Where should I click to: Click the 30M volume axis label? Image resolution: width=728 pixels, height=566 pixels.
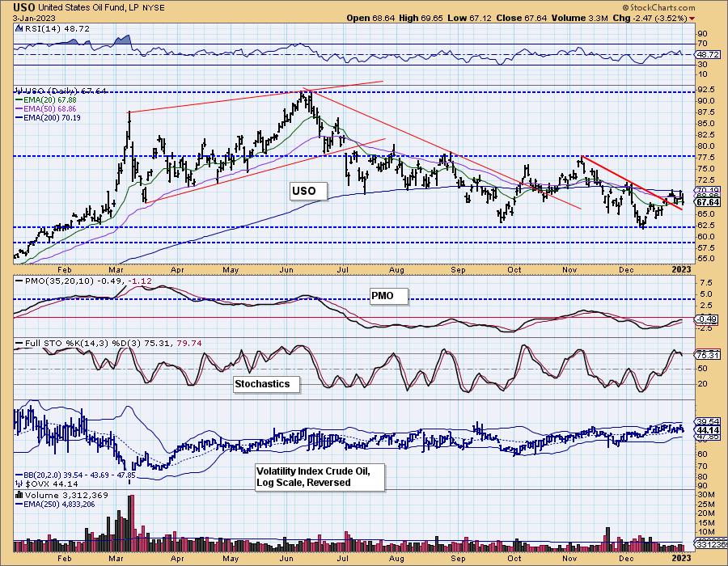click(x=706, y=494)
